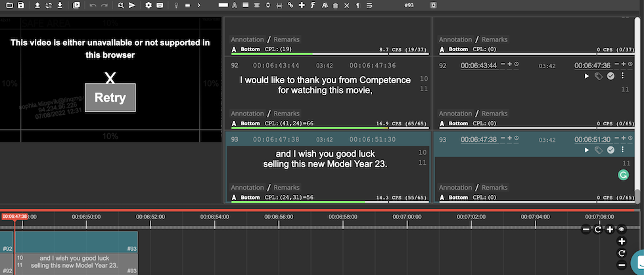Image resolution: width=644 pixels, height=275 pixels.
Task: Toggle the timeline eye visibility icon
Action: [x=621, y=229]
